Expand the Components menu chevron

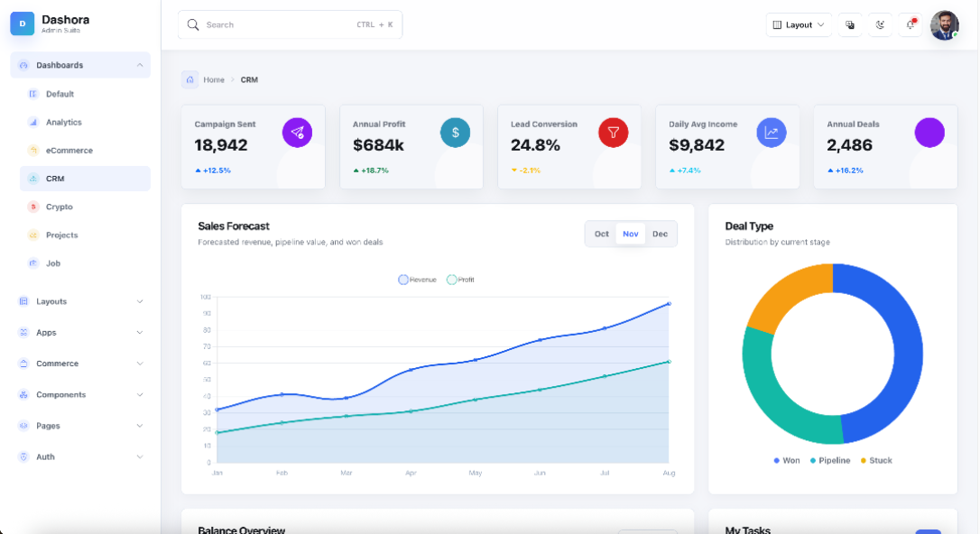tap(140, 395)
